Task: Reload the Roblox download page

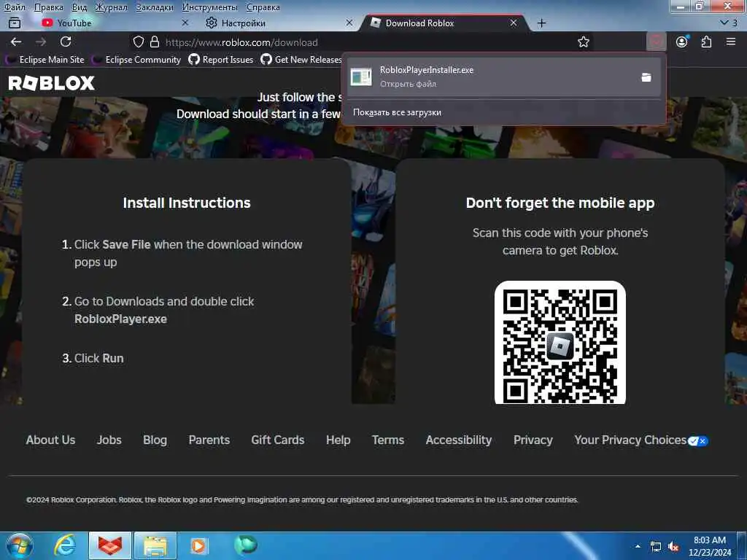Action: coord(66,42)
